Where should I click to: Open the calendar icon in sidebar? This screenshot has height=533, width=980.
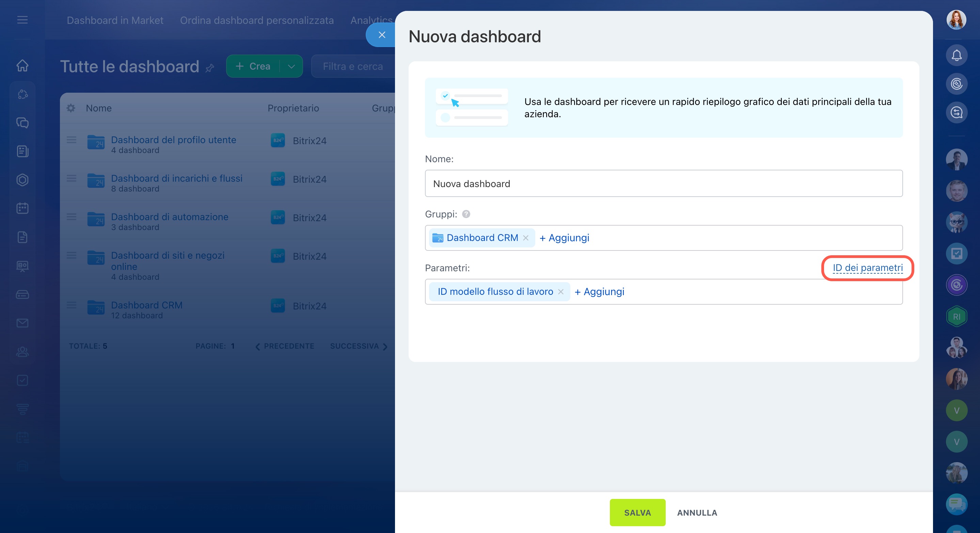click(x=22, y=208)
